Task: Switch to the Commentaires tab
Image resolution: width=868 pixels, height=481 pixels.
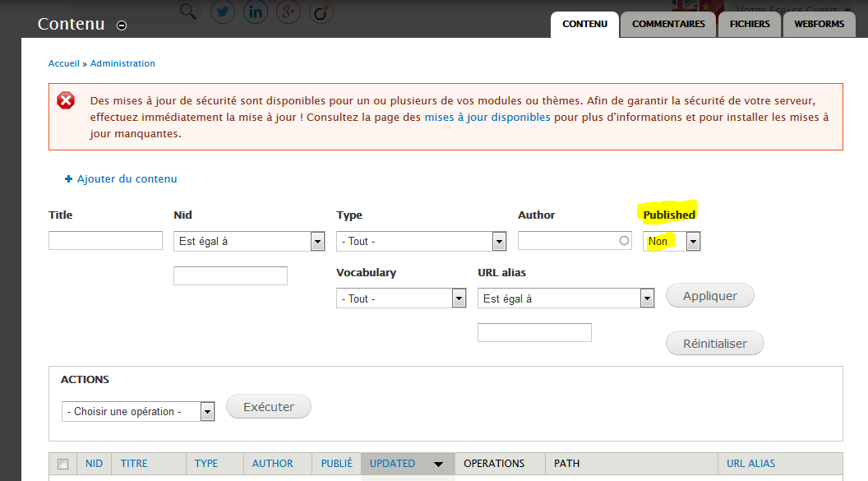Action: 668,24
